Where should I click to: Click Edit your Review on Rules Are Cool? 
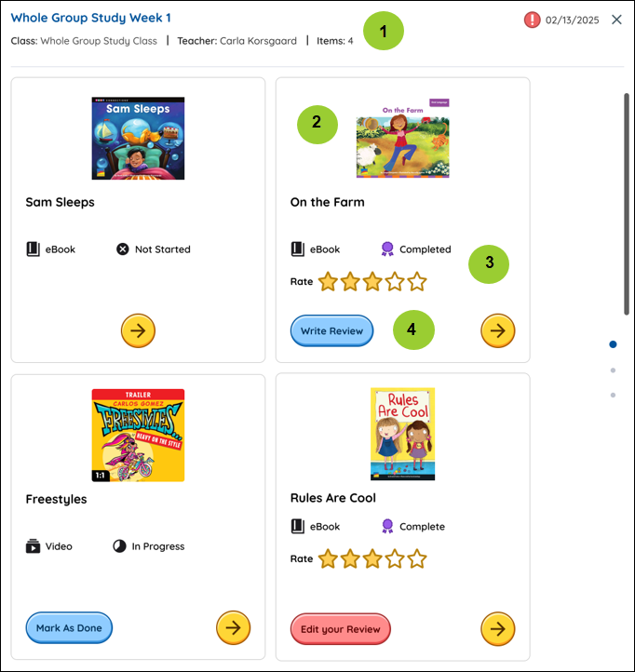coord(341,629)
